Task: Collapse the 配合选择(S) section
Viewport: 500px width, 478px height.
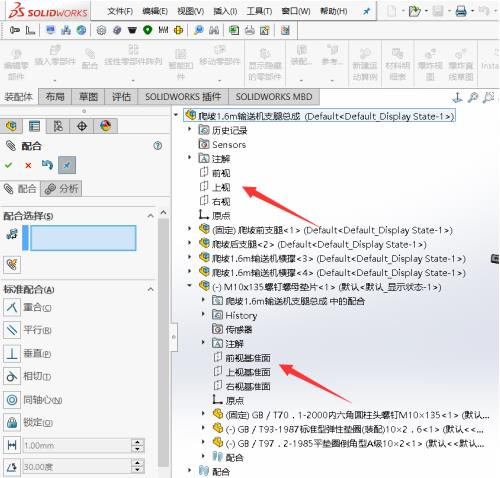Action: click(151, 216)
